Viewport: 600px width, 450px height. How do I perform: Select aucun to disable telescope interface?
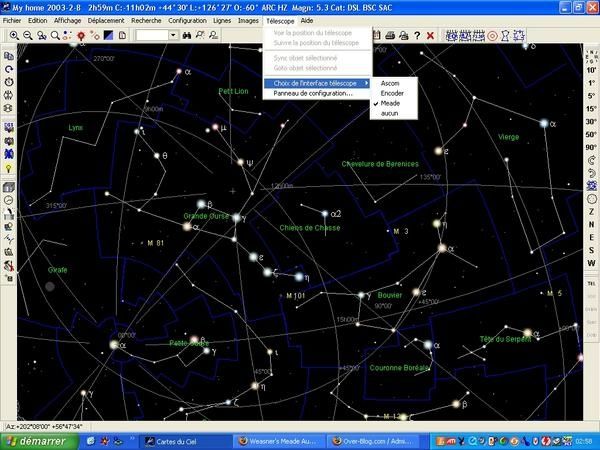390,114
